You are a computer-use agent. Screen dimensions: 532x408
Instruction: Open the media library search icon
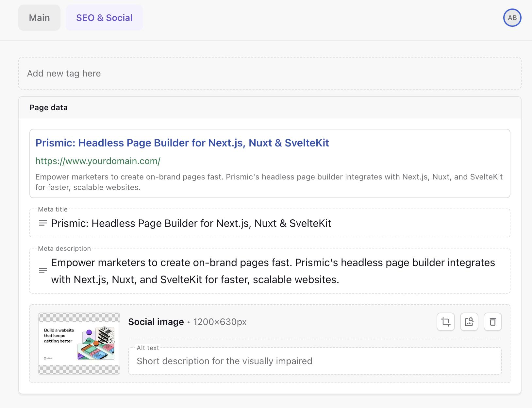tap(469, 322)
